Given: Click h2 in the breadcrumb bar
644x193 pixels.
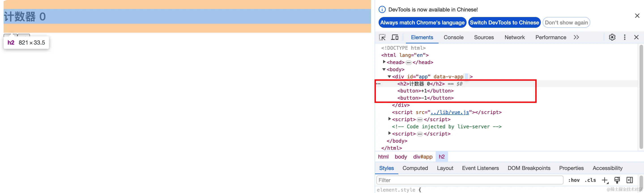Looking at the screenshot, I should tap(441, 157).
